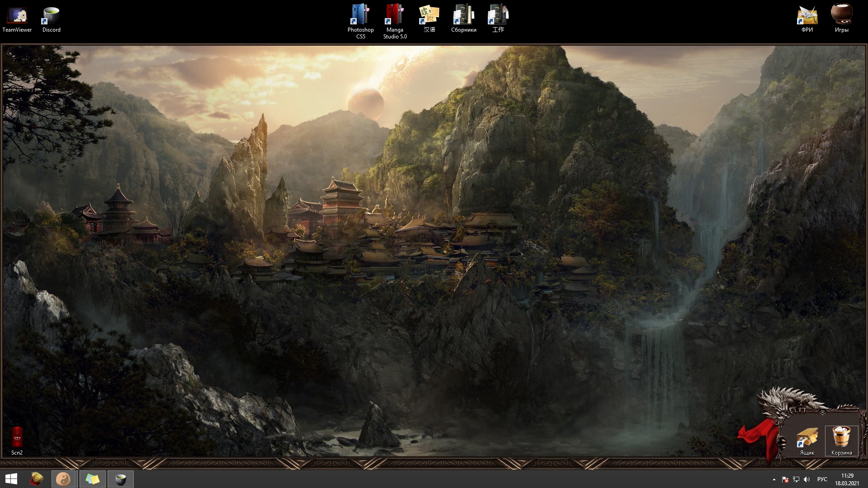The height and width of the screenshot is (488, 868).
Task: Select the 汉语 desktop icon
Action: [x=429, y=19]
